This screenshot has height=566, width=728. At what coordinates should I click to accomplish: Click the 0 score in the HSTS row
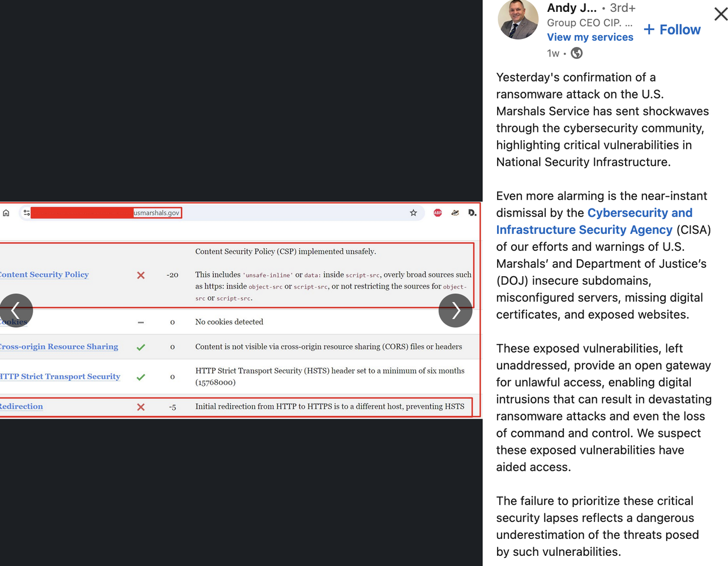(x=173, y=377)
